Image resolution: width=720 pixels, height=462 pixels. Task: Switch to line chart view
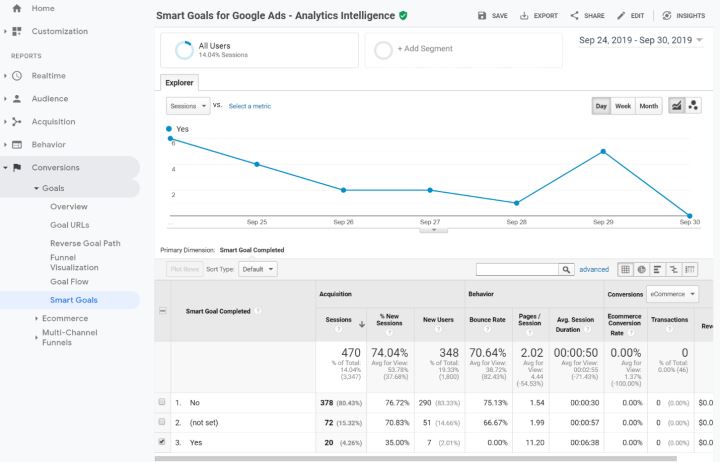676,106
